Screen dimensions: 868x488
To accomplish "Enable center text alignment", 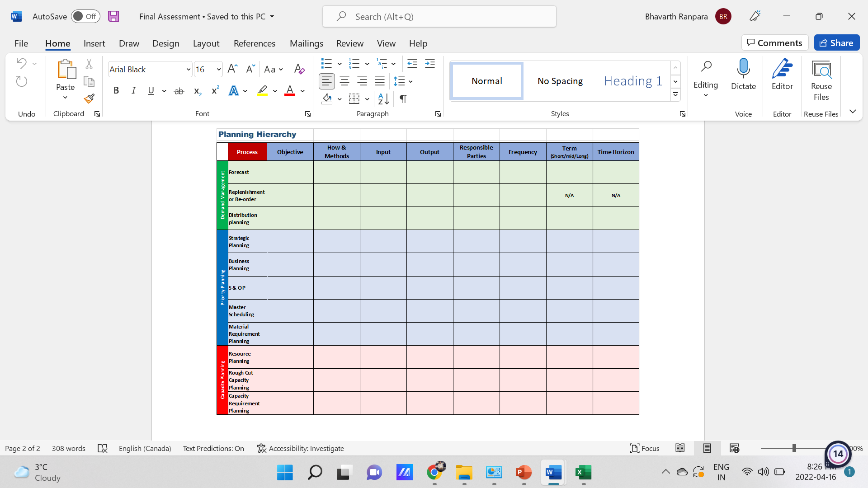I will pyautogui.click(x=344, y=81).
